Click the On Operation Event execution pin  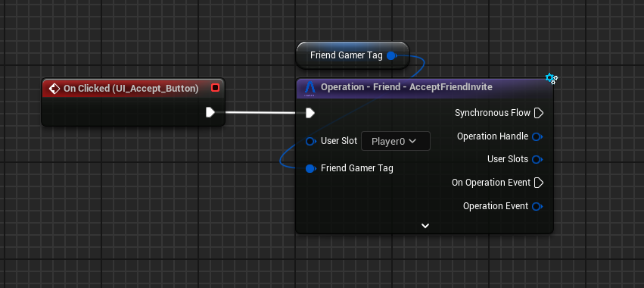(539, 183)
